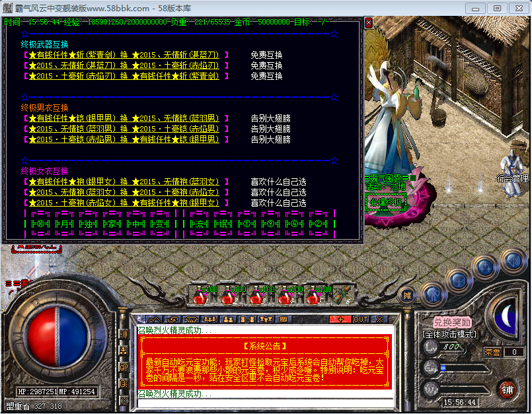Click the two-people friends icon in chat toolbar

228,319
